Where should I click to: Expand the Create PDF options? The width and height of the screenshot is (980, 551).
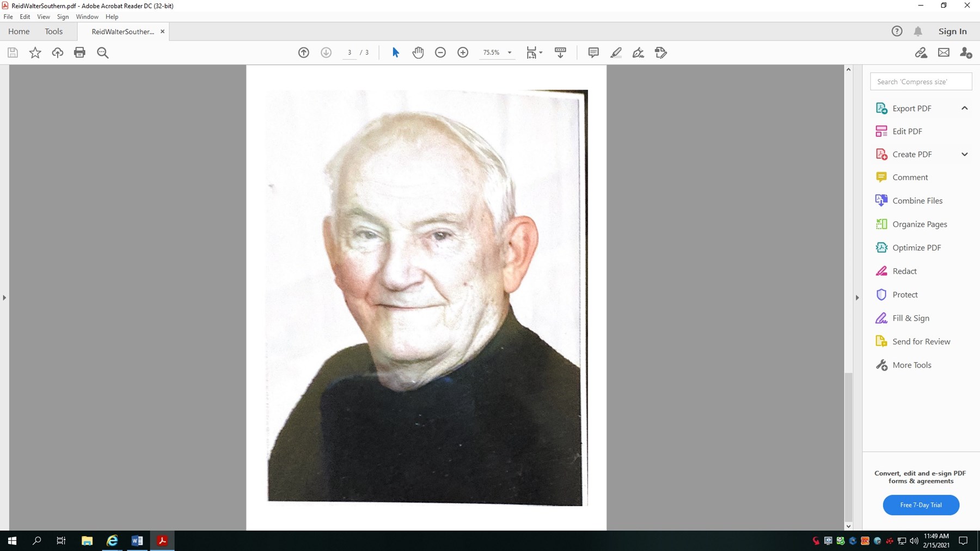tap(964, 154)
